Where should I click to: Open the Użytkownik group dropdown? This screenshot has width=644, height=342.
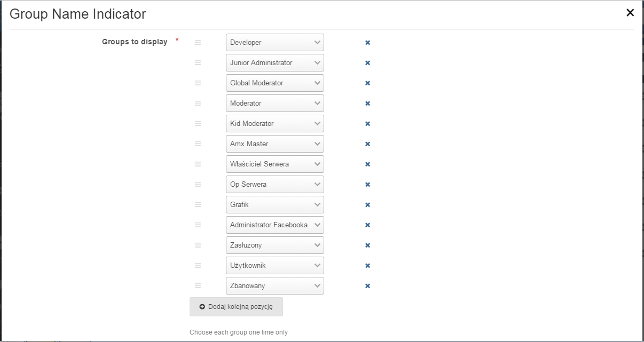point(274,266)
